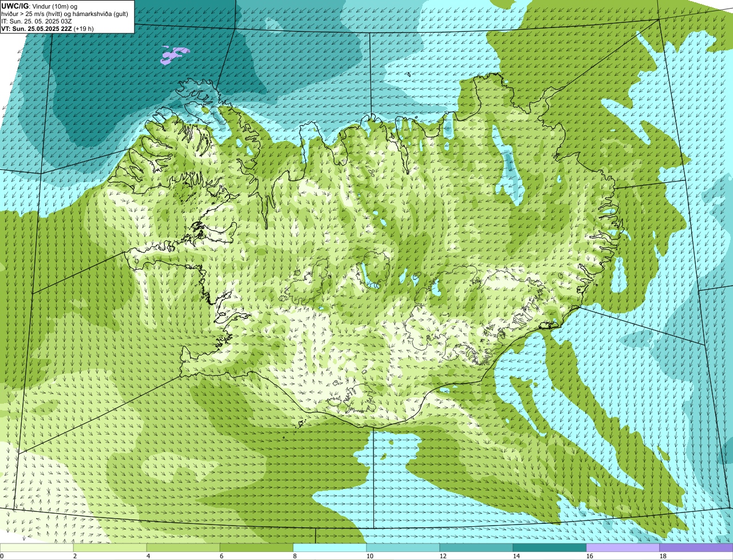This screenshot has height=560, width=733.
Task: Click the pale yellow 0–2 m/s legend swatch
Action: pyautogui.click(x=37, y=547)
